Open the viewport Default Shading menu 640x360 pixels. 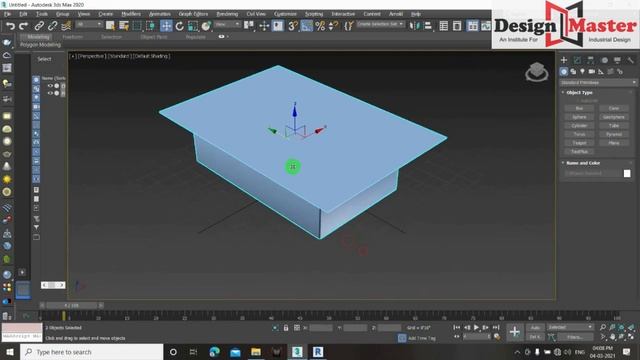tap(151, 56)
